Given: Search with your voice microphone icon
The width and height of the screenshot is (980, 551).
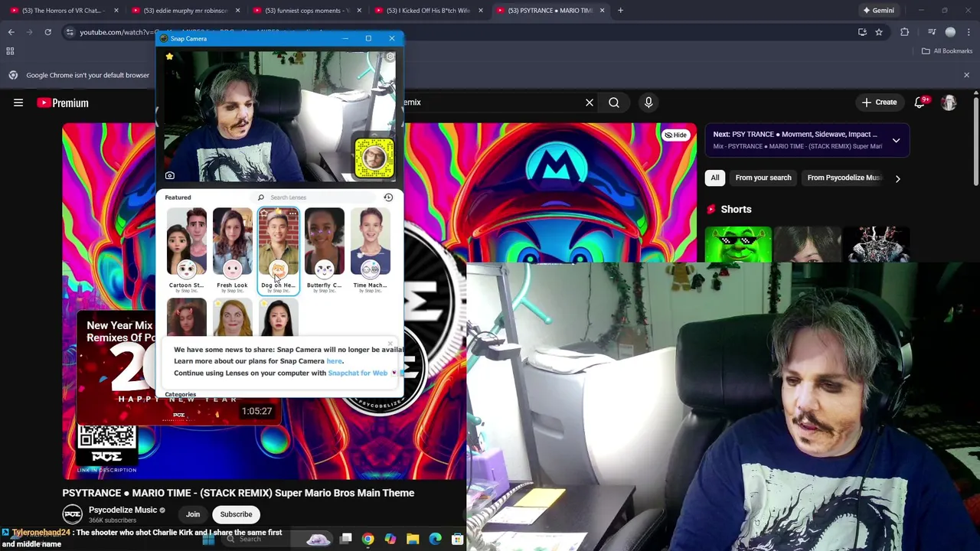Looking at the screenshot, I should [648, 103].
